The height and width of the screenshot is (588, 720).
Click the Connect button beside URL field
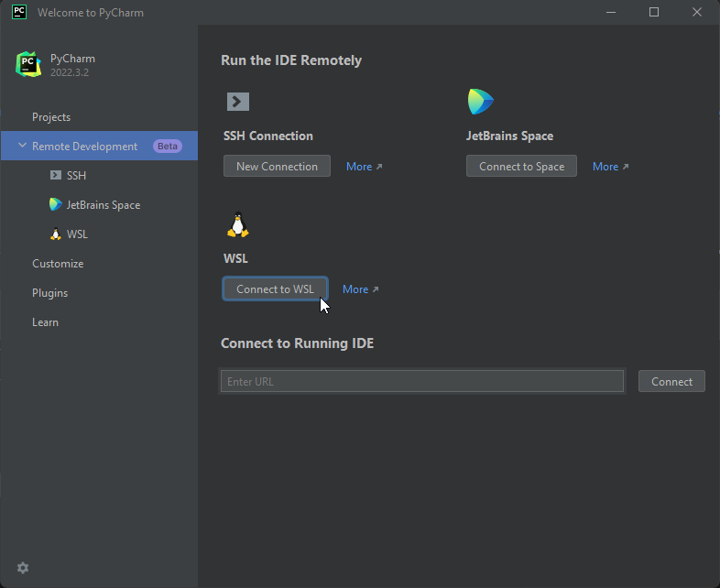[x=671, y=381]
